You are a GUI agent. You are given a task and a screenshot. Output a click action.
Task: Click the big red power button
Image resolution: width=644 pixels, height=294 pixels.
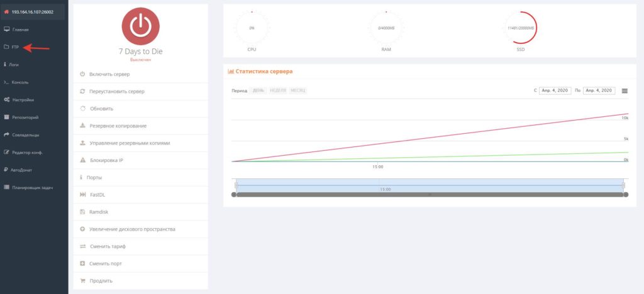[140, 26]
